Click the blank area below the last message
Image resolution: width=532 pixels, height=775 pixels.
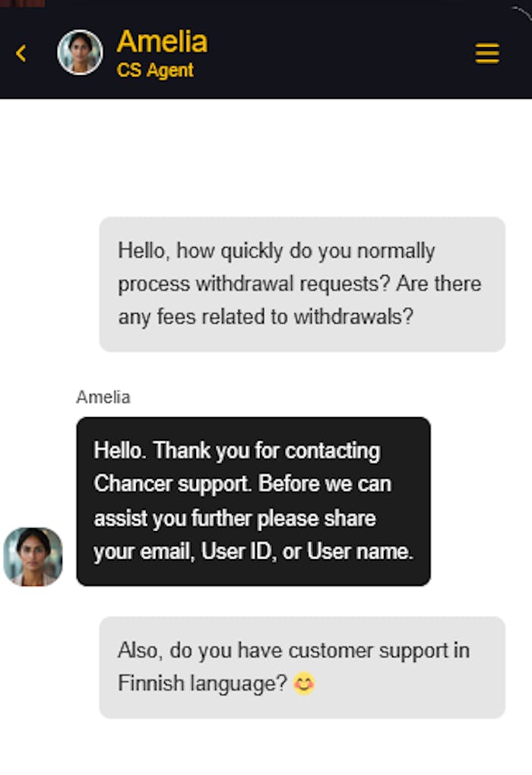pos(266,748)
